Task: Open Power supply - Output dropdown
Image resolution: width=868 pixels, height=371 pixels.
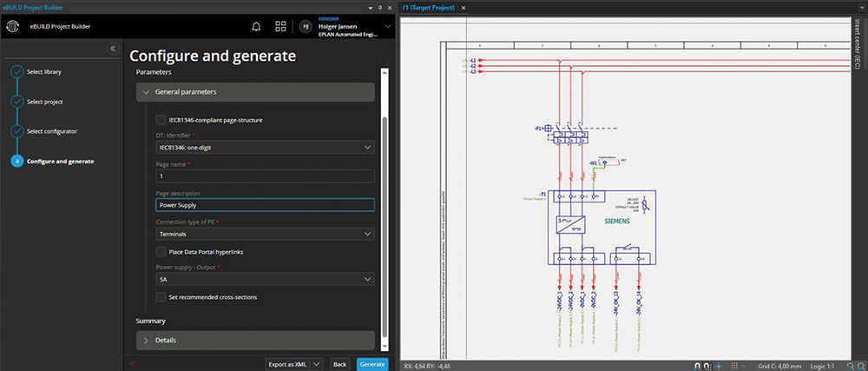Action: tap(265, 280)
